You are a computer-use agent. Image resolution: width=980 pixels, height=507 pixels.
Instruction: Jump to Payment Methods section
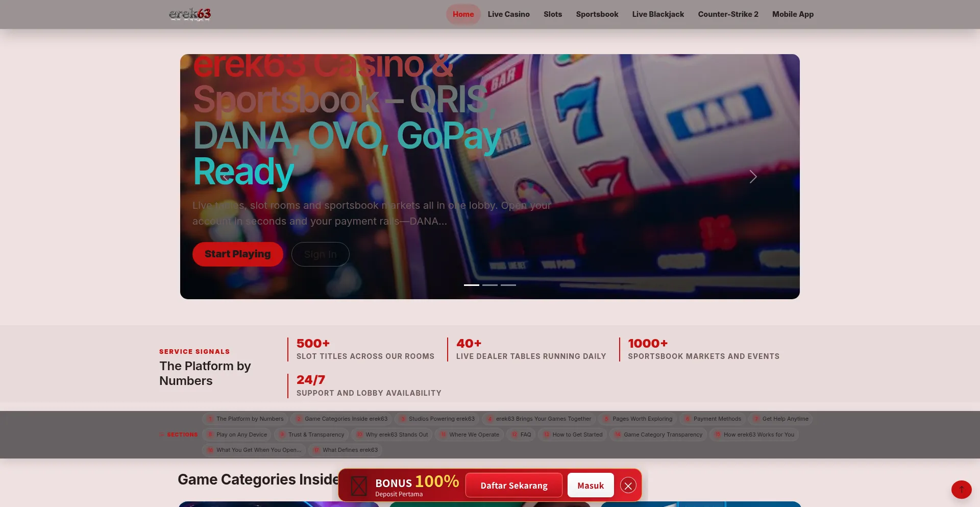(x=712, y=419)
